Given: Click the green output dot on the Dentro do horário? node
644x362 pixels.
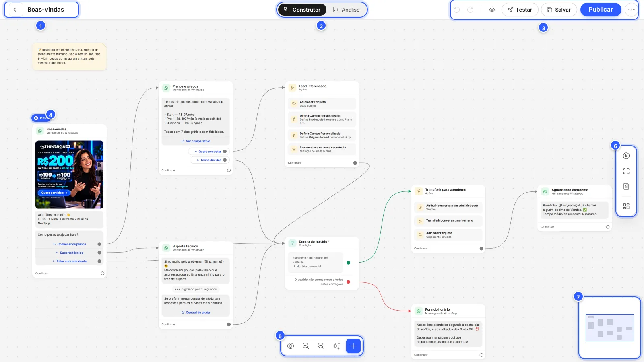Looking at the screenshot, I should (x=348, y=263).
